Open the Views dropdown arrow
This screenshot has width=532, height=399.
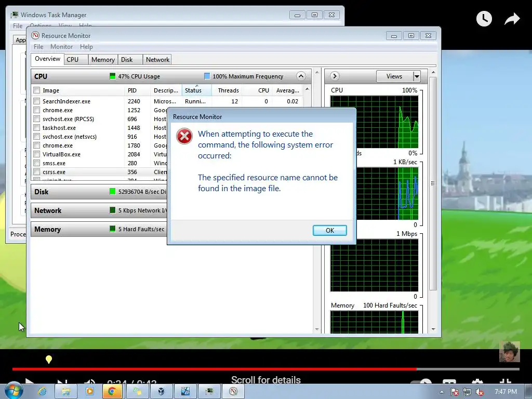tap(417, 76)
